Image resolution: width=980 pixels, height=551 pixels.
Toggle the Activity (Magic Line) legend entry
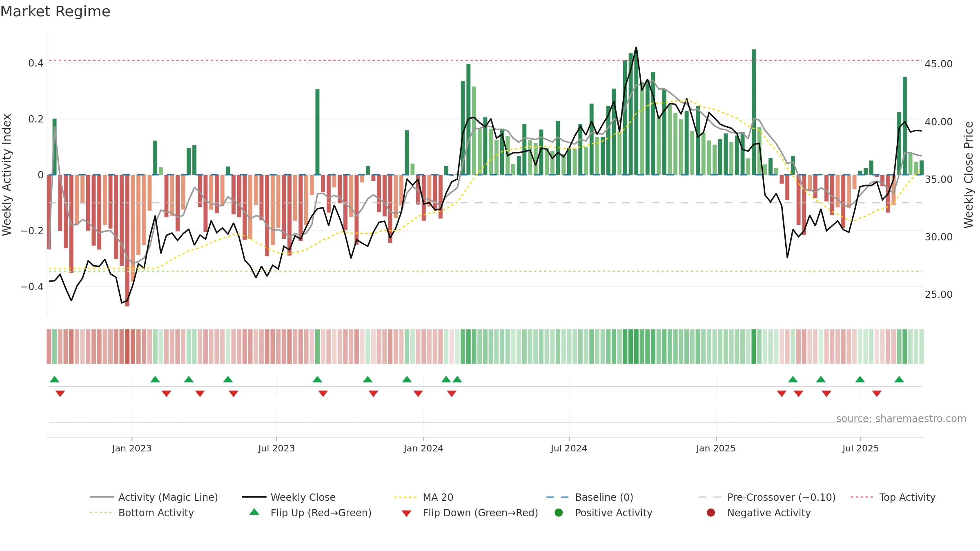point(154,497)
